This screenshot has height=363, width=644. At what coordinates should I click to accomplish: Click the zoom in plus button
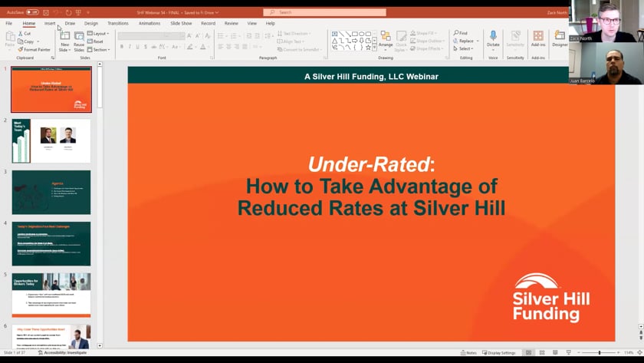point(618,353)
